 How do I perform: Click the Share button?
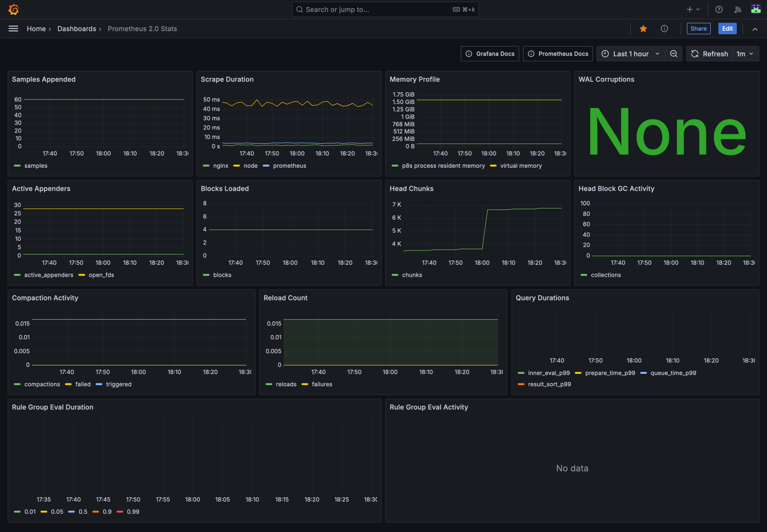click(698, 28)
